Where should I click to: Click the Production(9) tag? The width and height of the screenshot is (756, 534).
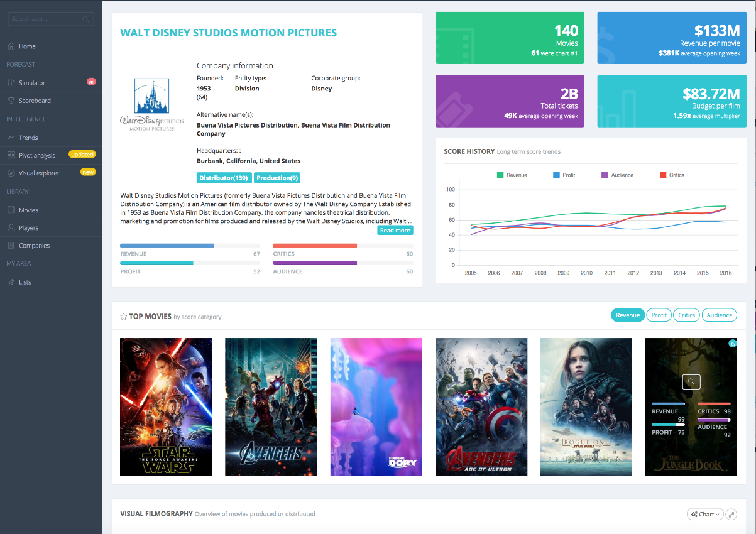(277, 178)
